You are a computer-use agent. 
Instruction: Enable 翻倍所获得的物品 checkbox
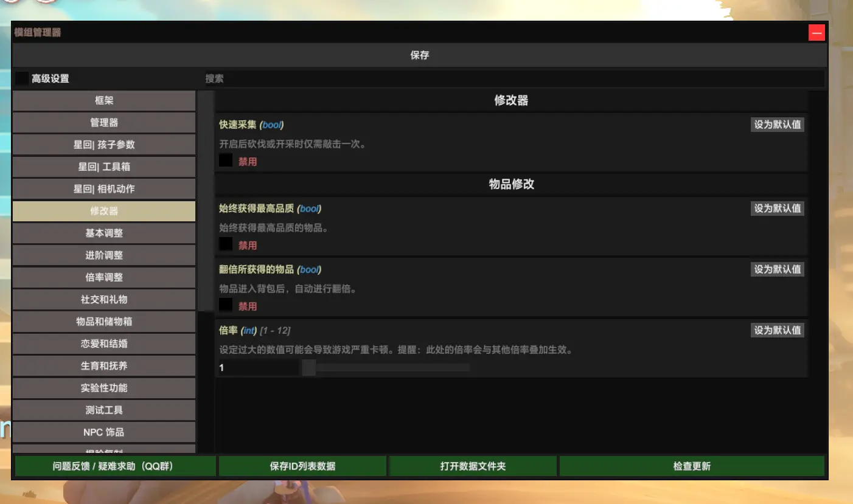(x=226, y=305)
